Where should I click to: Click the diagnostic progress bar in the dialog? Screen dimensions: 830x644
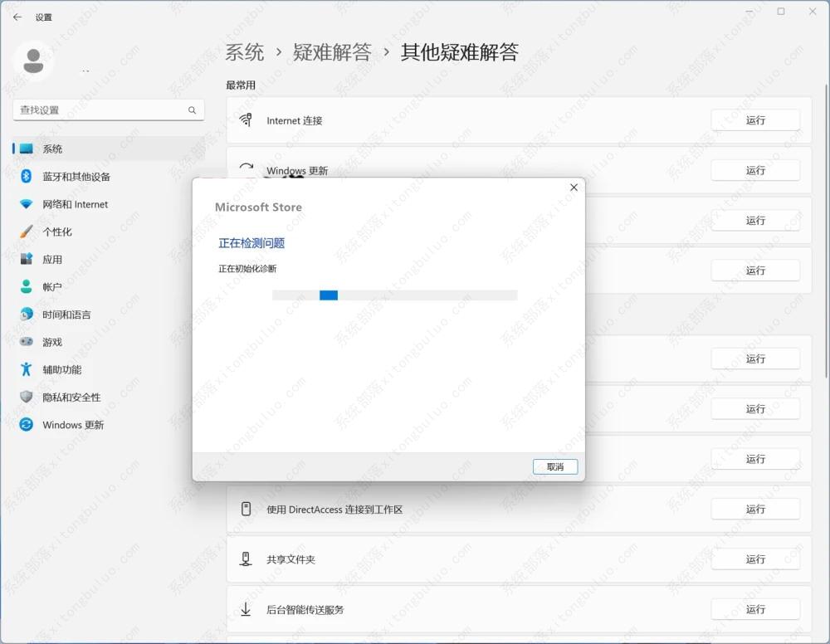pyautogui.click(x=394, y=295)
